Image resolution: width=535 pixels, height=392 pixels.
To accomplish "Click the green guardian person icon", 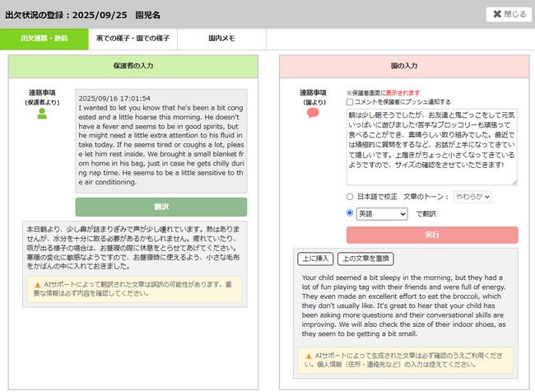I will coord(42,114).
